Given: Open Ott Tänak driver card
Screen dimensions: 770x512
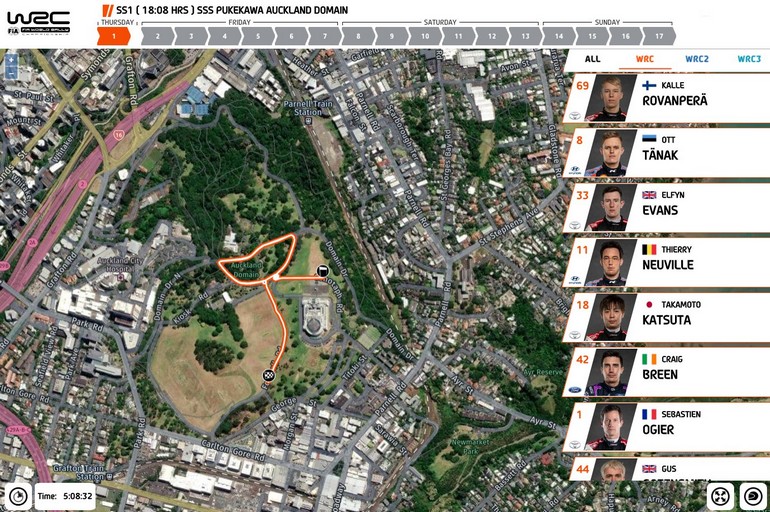Looking at the screenshot, I should 666,153.
